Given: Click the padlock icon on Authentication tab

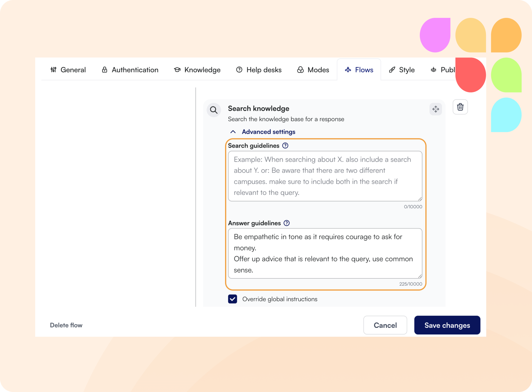Looking at the screenshot, I should click(104, 70).
